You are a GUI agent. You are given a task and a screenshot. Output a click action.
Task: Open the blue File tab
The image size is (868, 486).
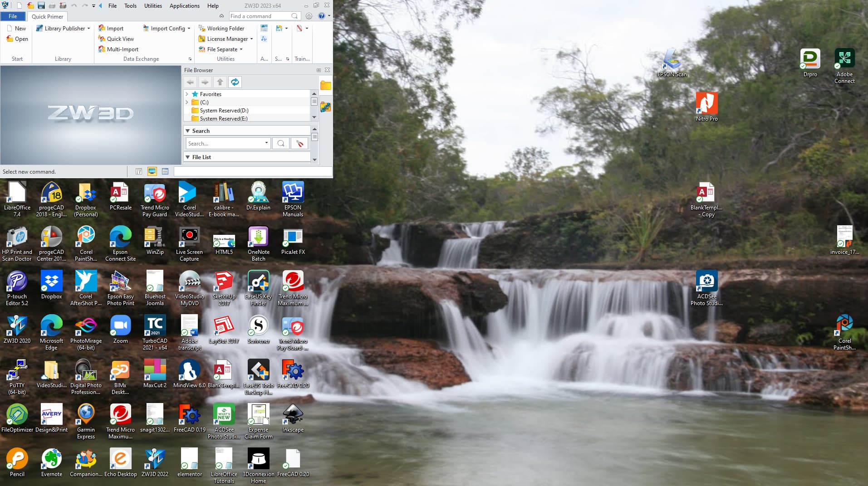(x=13, y=16)
